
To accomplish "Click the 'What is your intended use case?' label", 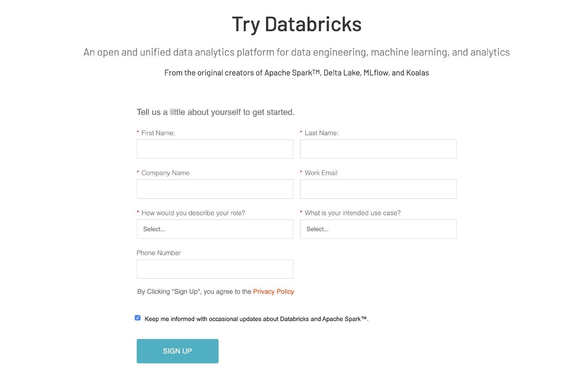I will point(353,213).
